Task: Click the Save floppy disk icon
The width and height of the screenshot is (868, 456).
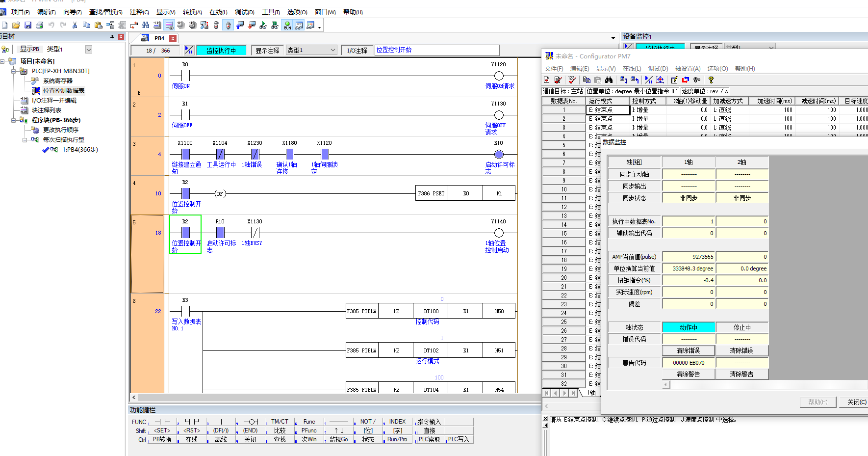Action: coord(28,25)
